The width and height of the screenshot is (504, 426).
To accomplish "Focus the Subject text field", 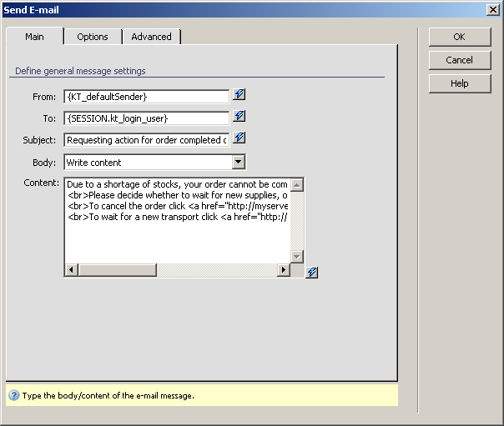I will coord(146,140).
